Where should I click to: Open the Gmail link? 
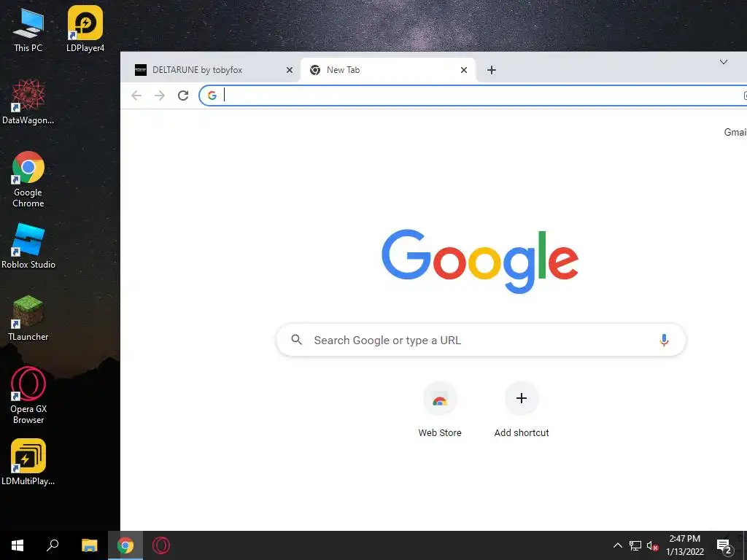735,133
